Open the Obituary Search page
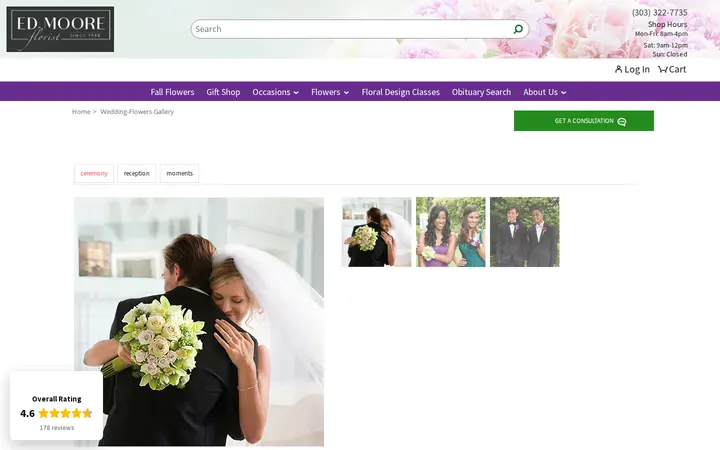This screenshot has width=720, height=450. (481, 92)
